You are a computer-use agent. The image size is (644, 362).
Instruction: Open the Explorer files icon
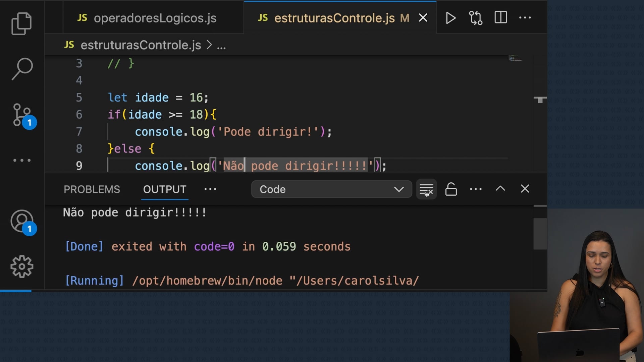[21, 23]
